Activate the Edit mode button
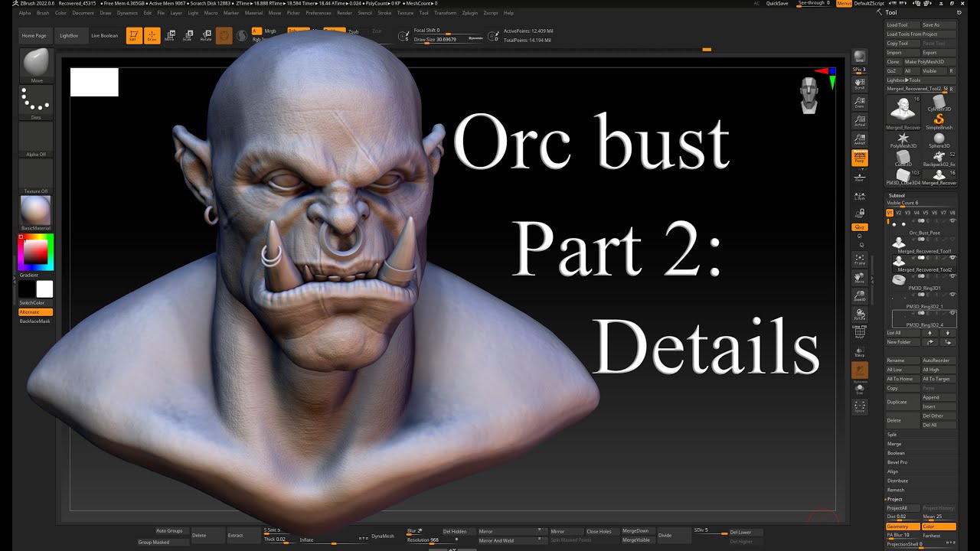 pyautogui.click(x=134, y=35)
